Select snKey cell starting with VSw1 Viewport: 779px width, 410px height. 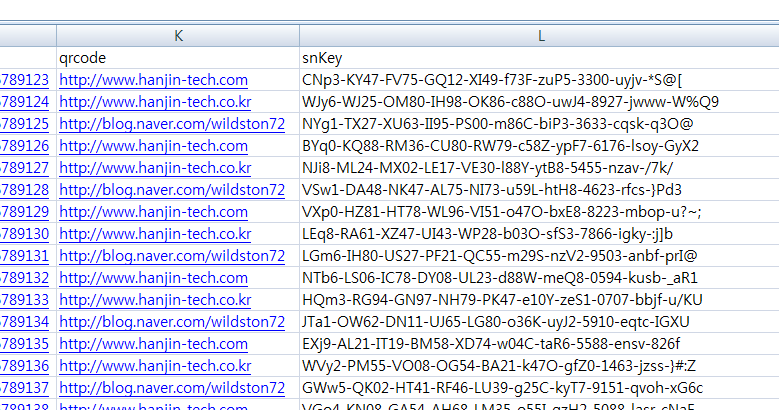click(492, 190)
